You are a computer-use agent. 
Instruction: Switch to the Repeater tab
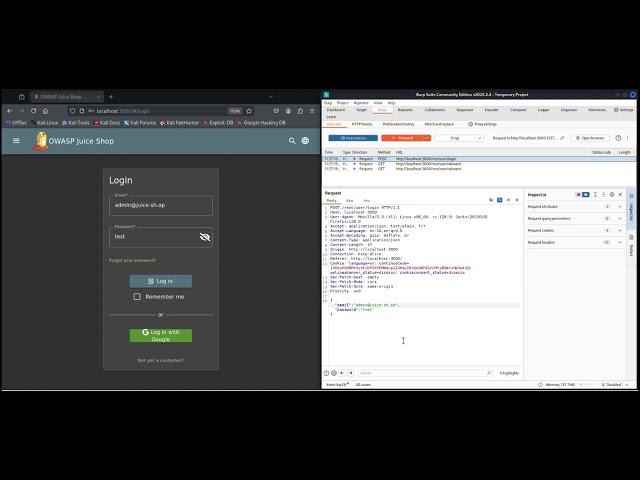coord(405,110)
